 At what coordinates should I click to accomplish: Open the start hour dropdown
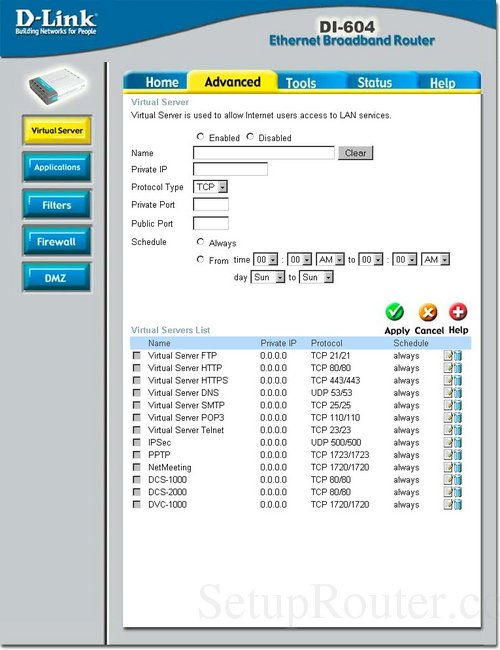point(265,260)
